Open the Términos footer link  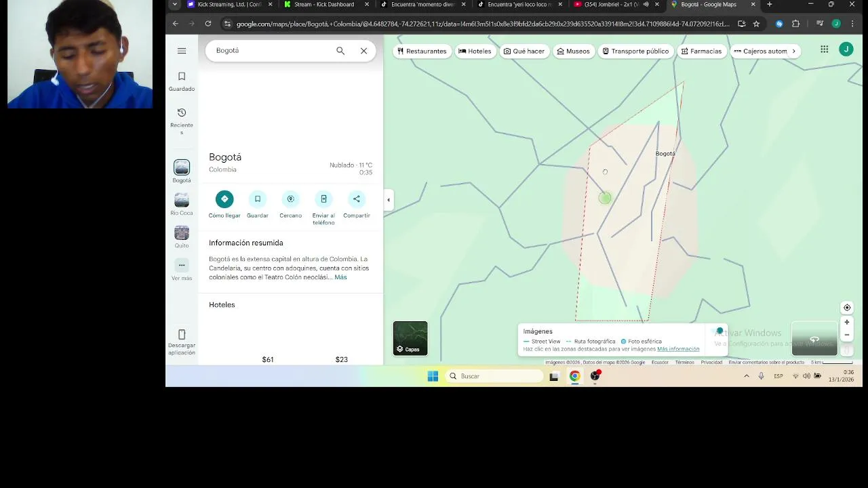pyautogui.click(x=684, y=363)
